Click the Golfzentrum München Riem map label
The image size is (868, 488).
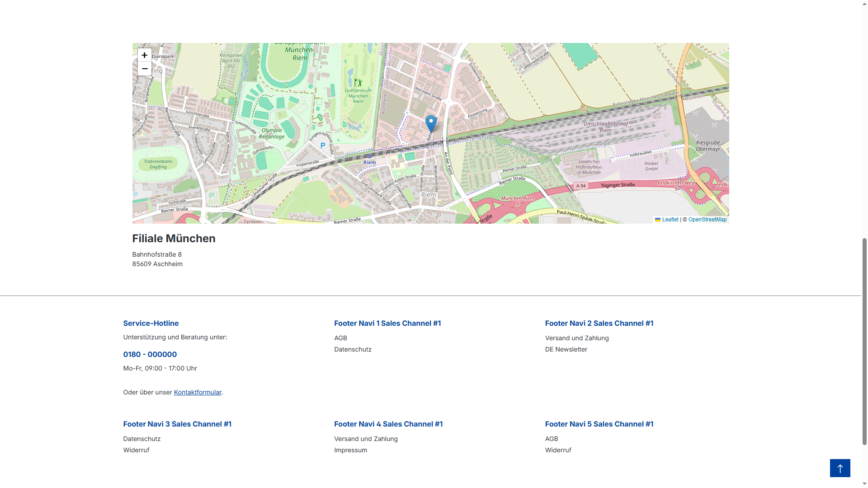(358, 96)
